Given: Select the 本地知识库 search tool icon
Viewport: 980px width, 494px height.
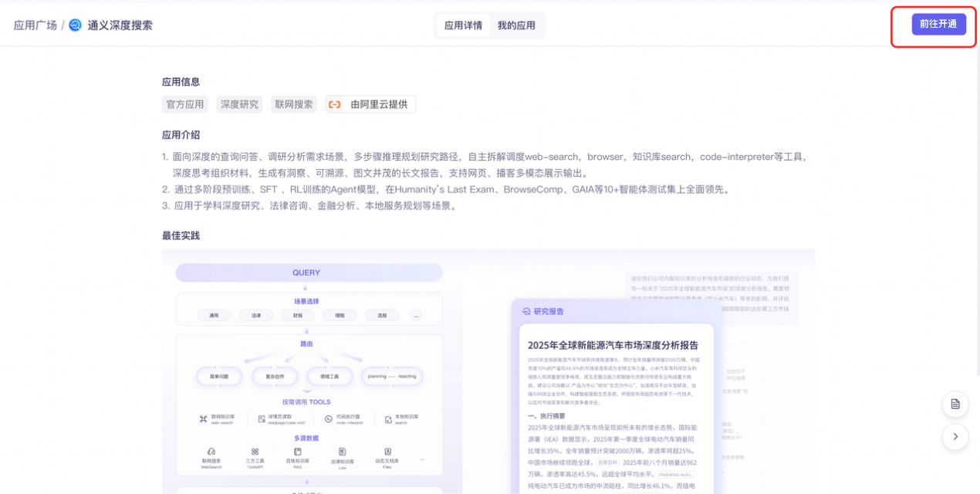Looking at the screenshot, I should pos(387,420).
